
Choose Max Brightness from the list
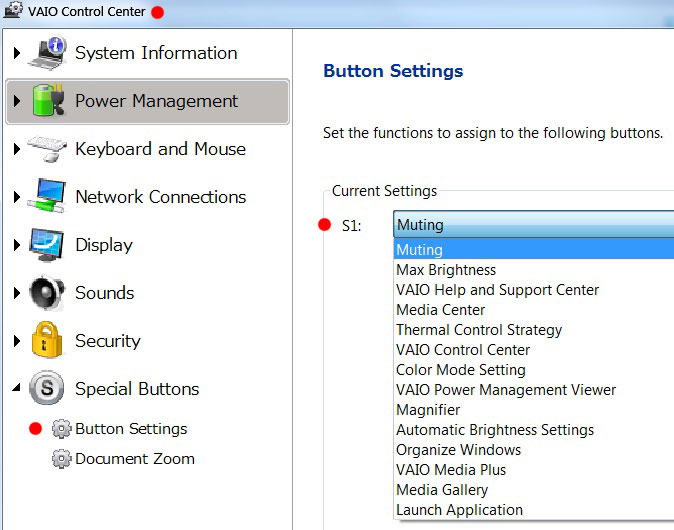446,270
